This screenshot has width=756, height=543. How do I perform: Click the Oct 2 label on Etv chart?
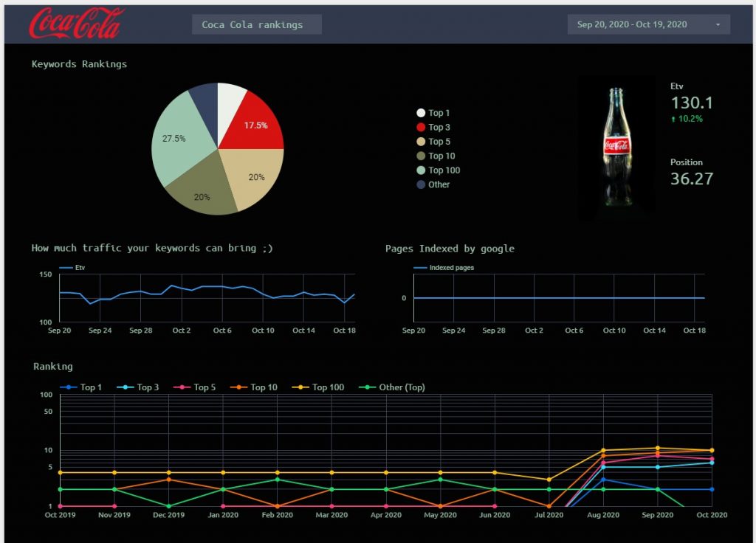tap(182, 331)
